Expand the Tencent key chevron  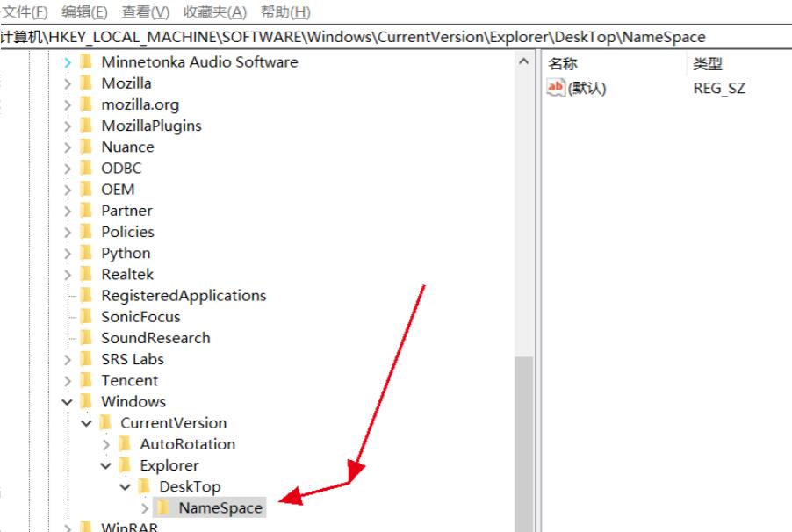click(68, 381)
